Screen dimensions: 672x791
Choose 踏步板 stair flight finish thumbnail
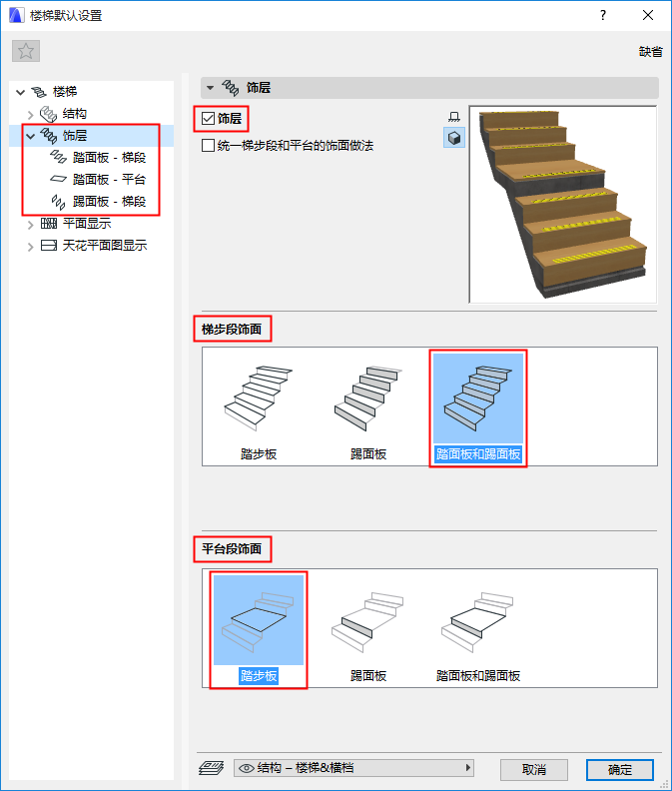[259, 407]
